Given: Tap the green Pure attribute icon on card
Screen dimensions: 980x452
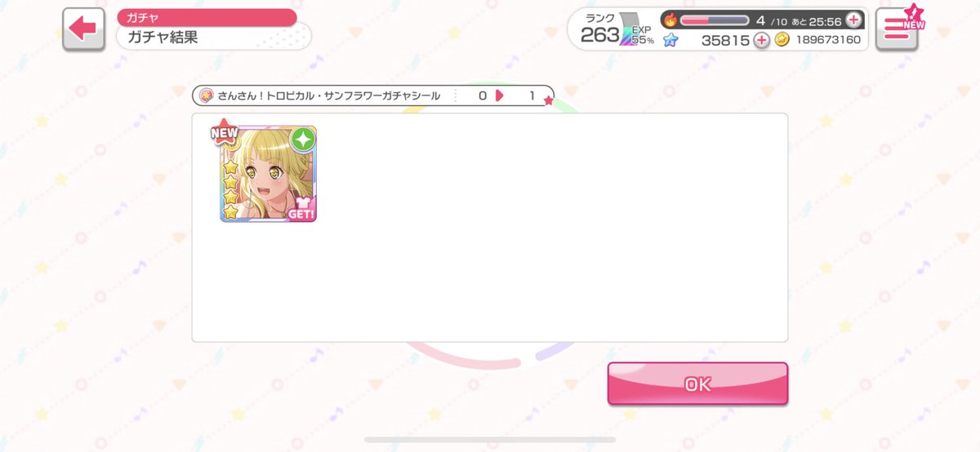Looking at the screenshot, I should point(303,140).
